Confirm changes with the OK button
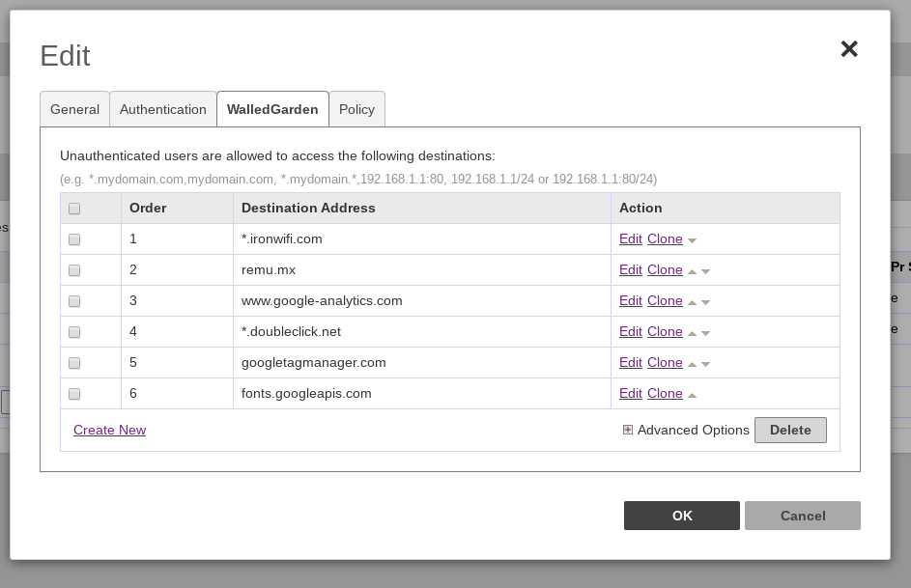 click(681, 515)
